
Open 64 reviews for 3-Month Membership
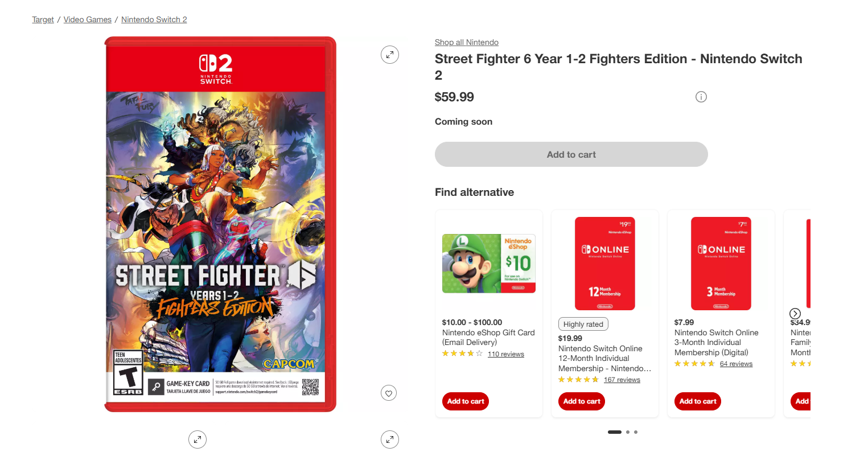[x=736, y=364]
